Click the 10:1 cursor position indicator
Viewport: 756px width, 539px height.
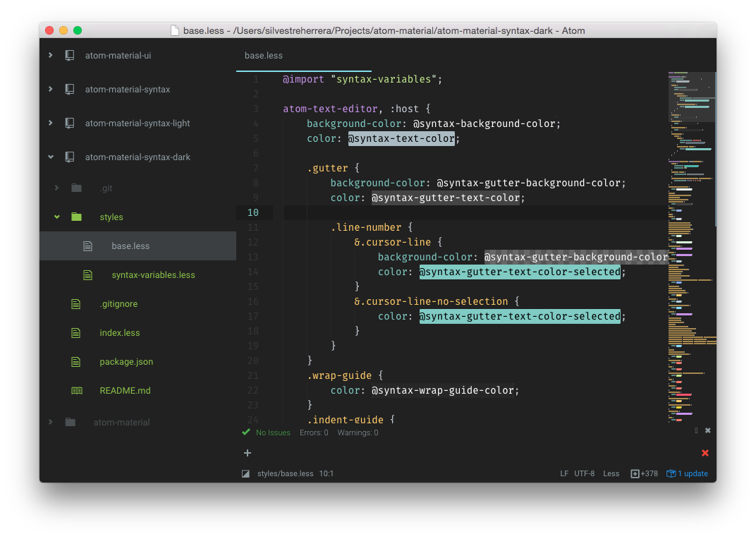(327, 474)
